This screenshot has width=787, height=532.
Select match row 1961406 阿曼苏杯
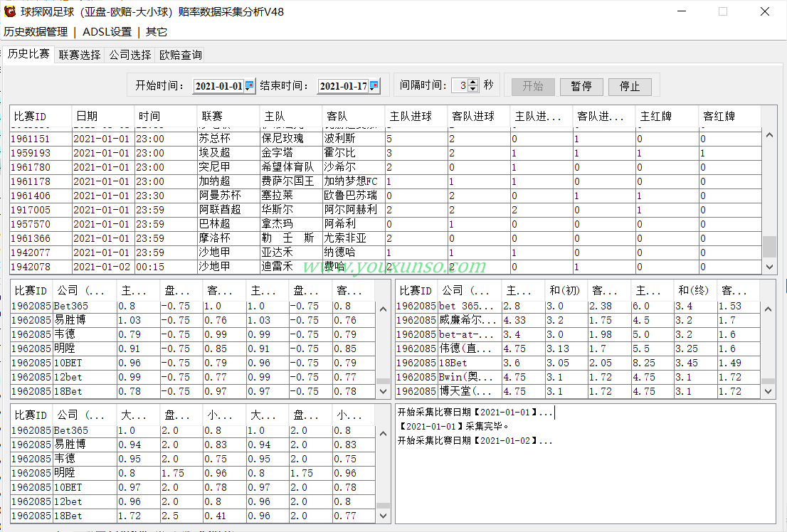coord(386,196)
